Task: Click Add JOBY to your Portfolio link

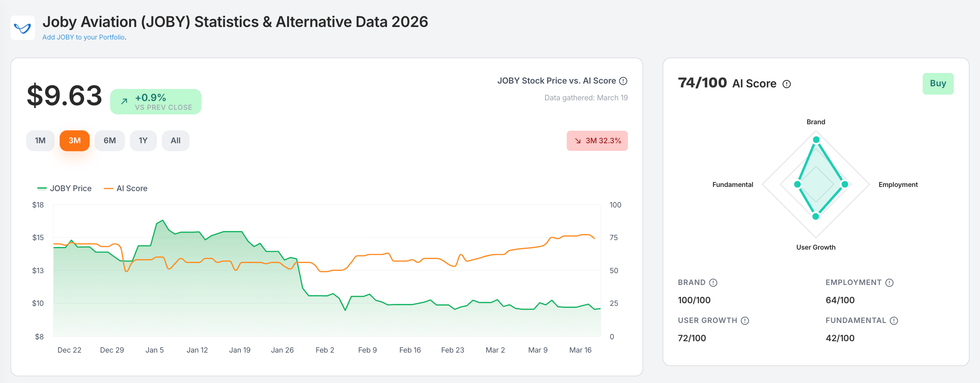Action: click(x=84, y=37)
